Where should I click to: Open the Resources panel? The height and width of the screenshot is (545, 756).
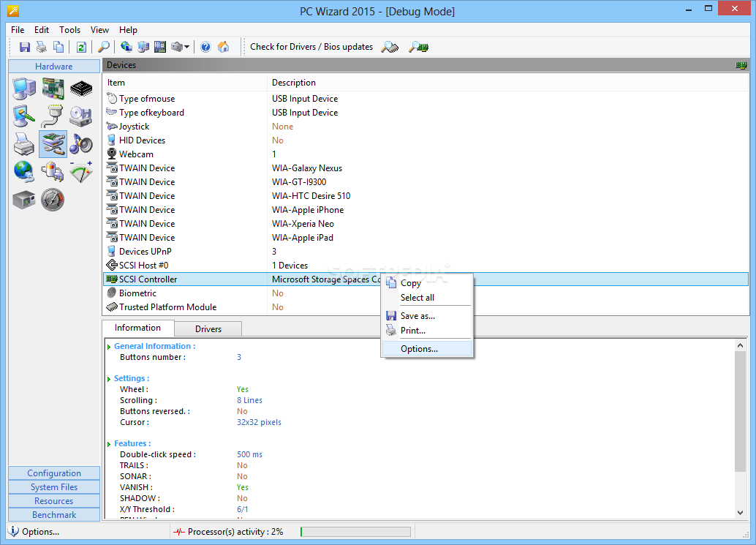[54, 501]
